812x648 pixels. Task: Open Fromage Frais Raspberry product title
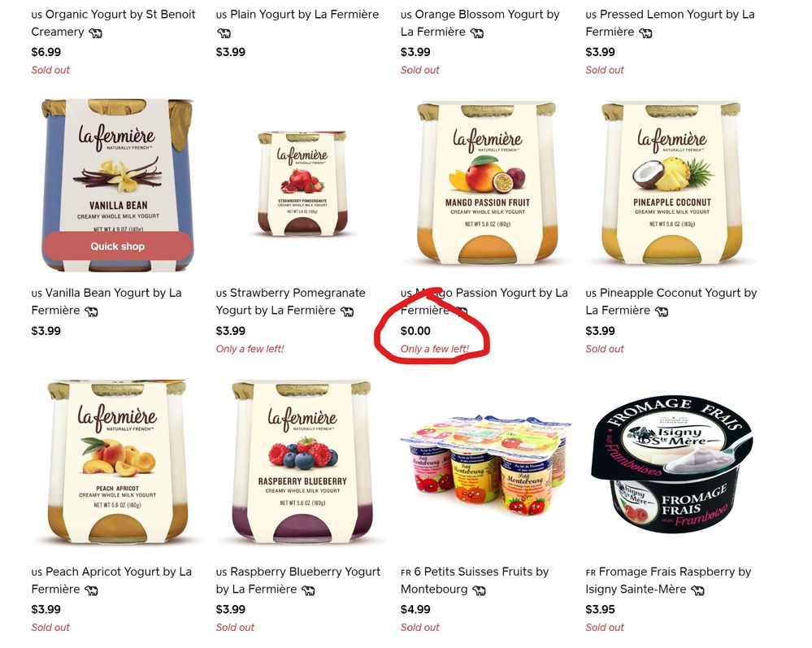[668, 581]
